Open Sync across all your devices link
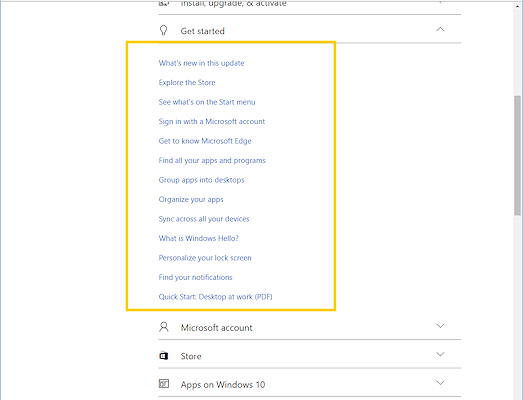Viewport: 523px width, 400px height. [x=204, y=219]
